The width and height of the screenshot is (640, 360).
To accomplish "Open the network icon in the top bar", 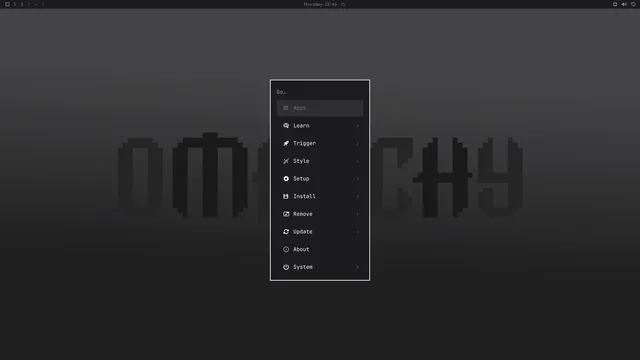I will pos(615,4).
